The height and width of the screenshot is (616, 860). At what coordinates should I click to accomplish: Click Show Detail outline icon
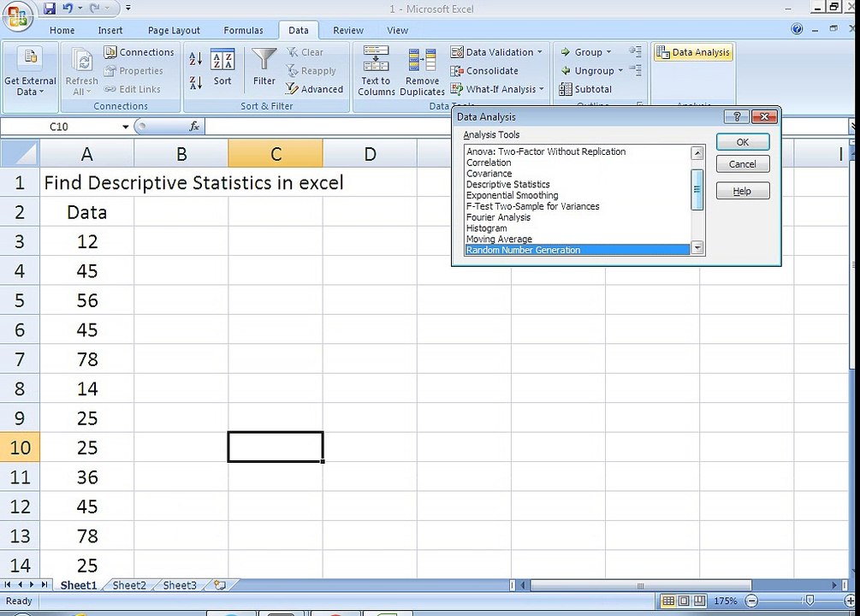pos(635,51)
